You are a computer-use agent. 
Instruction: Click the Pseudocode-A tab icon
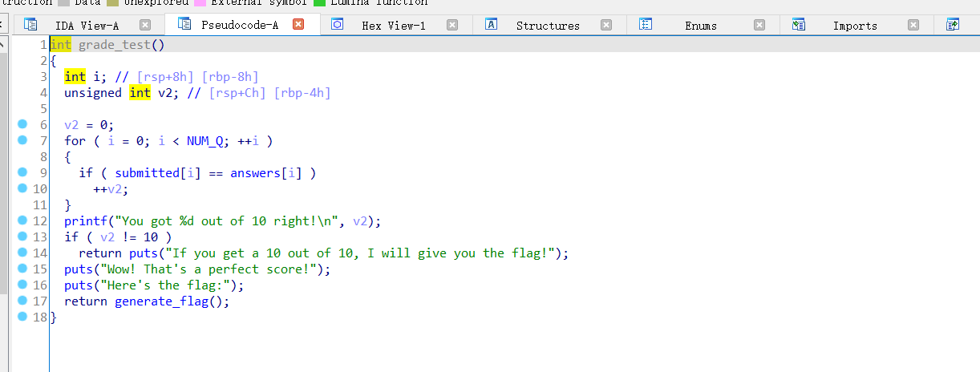coord(184,25)
